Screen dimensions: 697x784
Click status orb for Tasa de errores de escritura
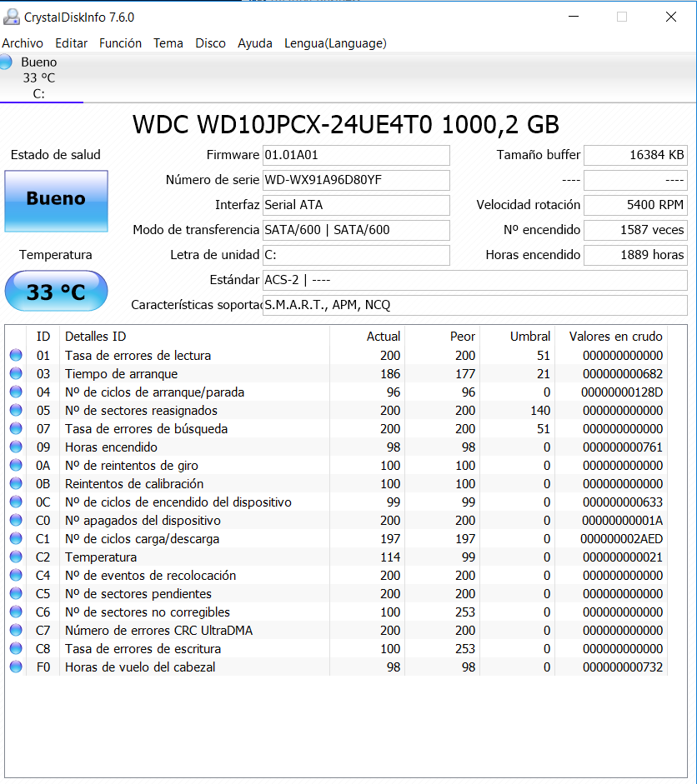(x=16, y=648)
